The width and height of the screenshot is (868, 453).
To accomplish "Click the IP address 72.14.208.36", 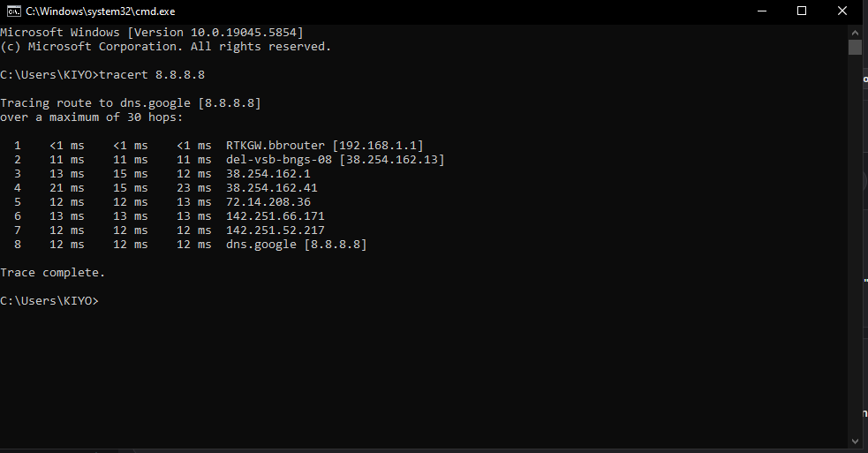I will click(x=268, y=202).
